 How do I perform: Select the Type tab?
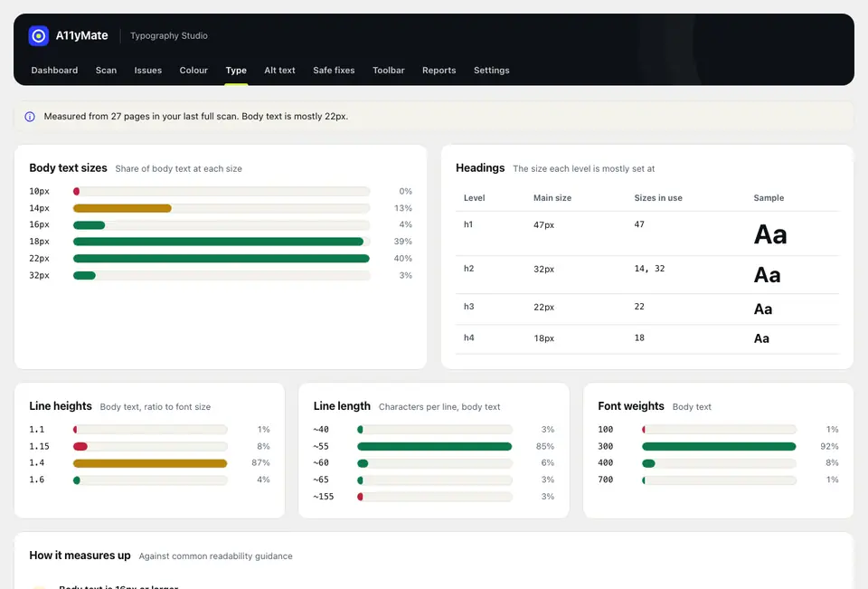coord(236,71)
